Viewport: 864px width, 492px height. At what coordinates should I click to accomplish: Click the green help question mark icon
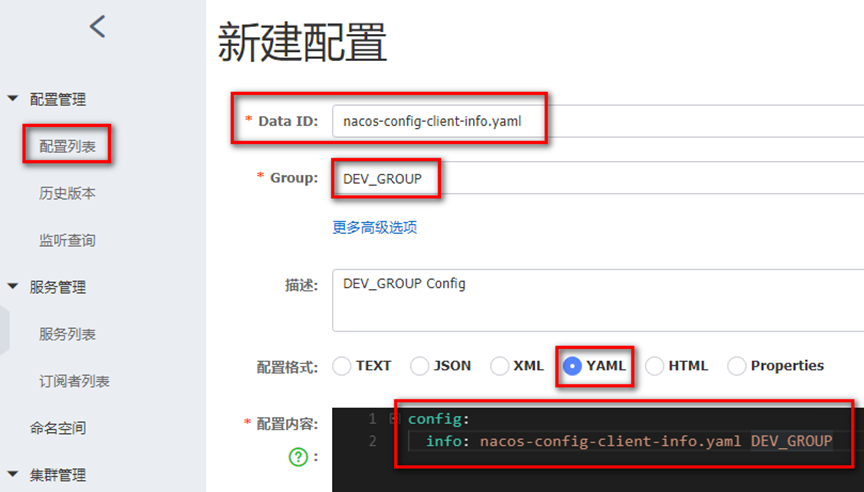298,456
